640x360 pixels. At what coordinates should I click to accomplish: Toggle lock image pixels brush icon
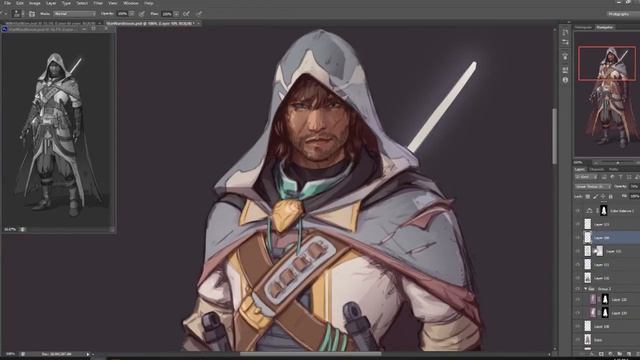pyautogui.click(x=596, y=196)
